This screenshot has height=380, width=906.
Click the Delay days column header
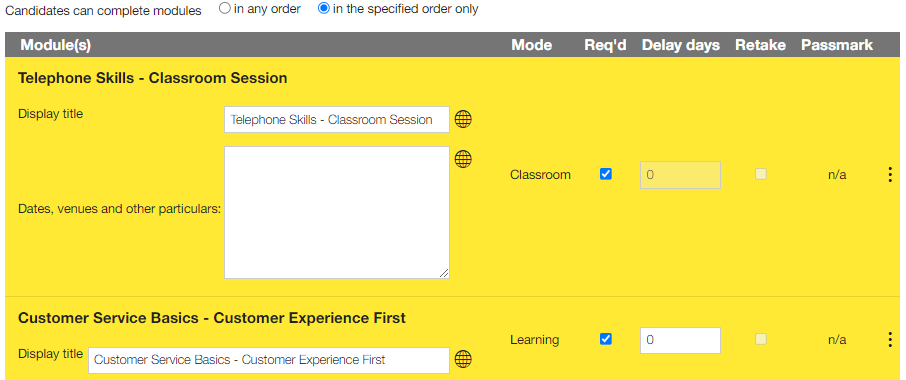pyautogui.click(x=681, y=45)
